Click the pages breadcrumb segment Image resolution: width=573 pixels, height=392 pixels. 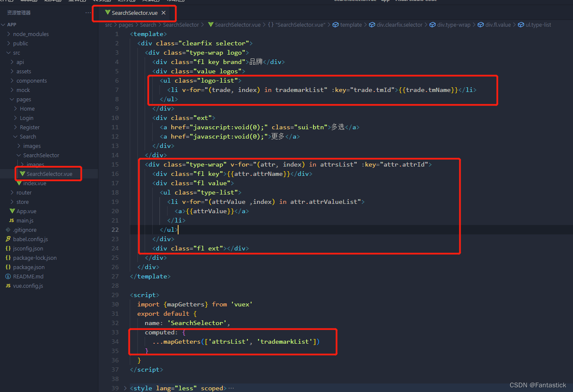coord(126,25)
